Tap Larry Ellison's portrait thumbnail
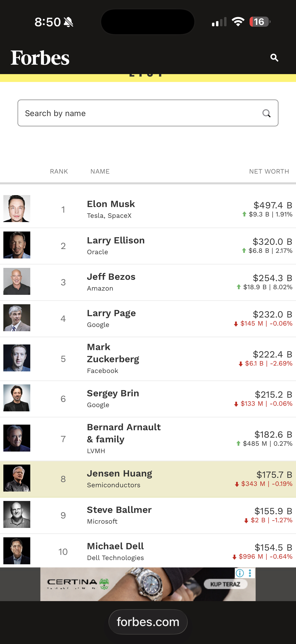Viewport: 296px width, 644px height. coord(17,245)
